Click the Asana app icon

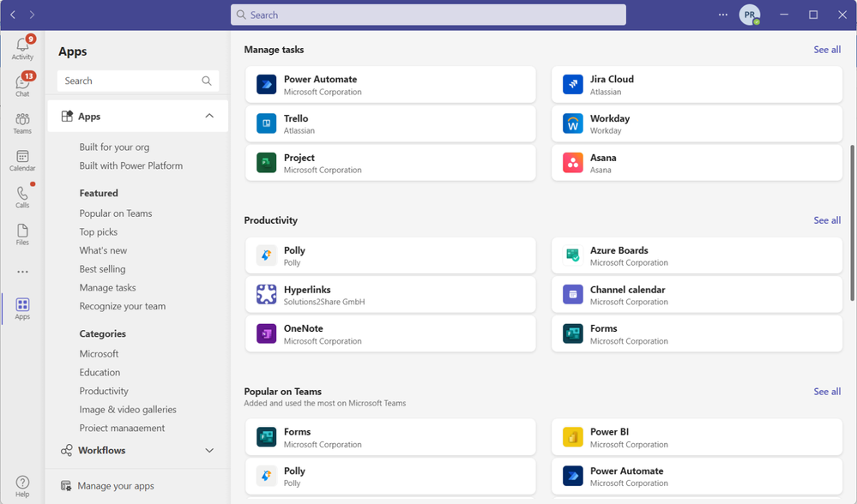573,163
